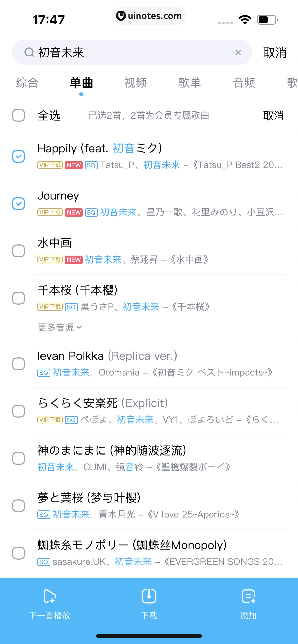This screenshot has height=644, width=298.
Task: Open the 歌单 tab
Action: [x=190, y=83]
